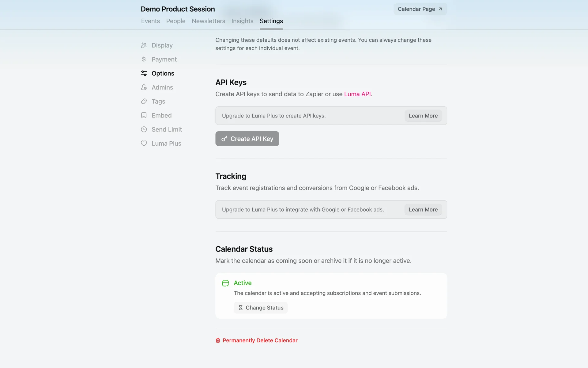588x368 pixels.
Task: Click the Embed icon in sidebar
Action: 144,115
